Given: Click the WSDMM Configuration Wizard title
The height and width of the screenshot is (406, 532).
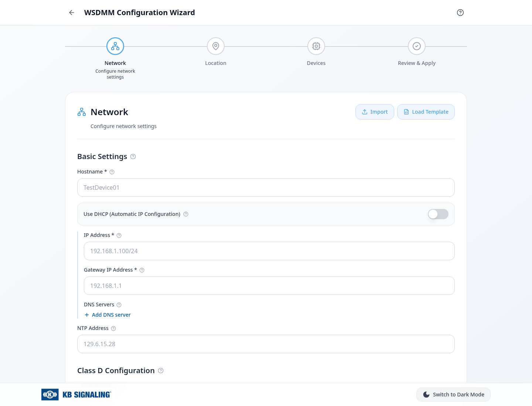Looking at the screenshot, I should 140,13.
